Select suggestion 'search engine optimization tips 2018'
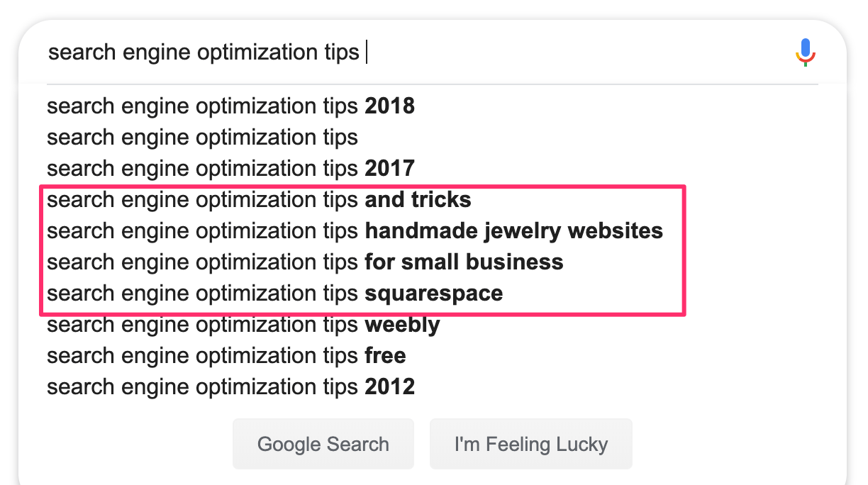The width and height of the screenshot is (868, 485). pos(230,106)
